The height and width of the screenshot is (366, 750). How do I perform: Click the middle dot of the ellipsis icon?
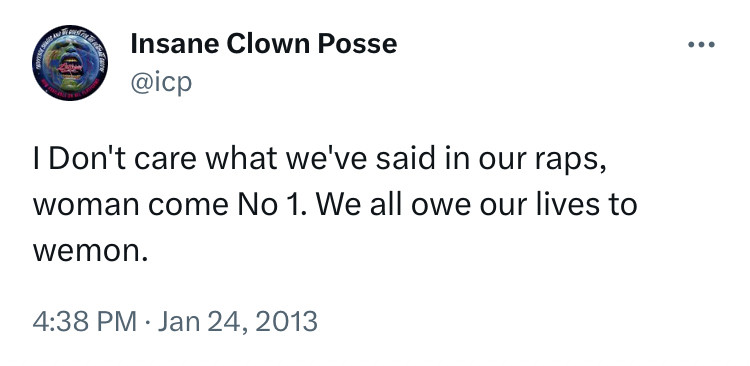coord(701,45)
